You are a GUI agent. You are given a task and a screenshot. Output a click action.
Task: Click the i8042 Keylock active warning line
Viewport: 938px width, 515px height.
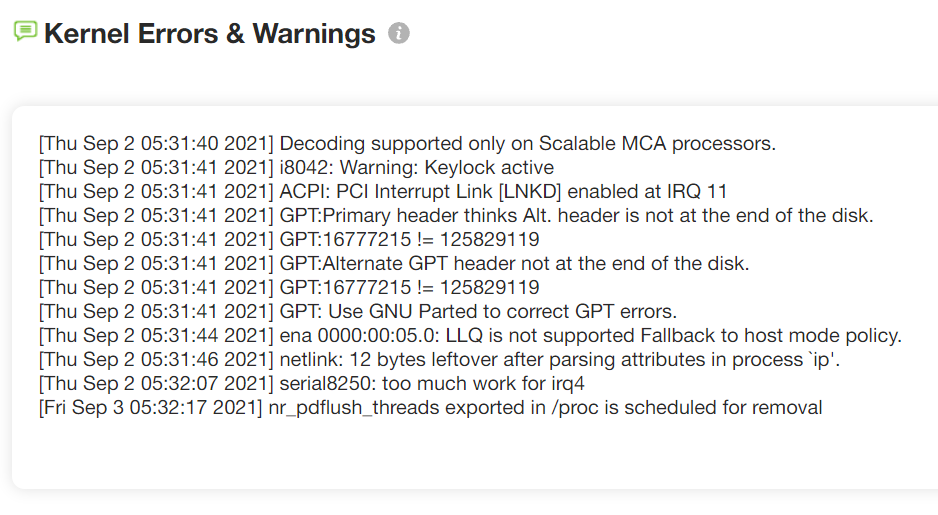coord(296,167)
